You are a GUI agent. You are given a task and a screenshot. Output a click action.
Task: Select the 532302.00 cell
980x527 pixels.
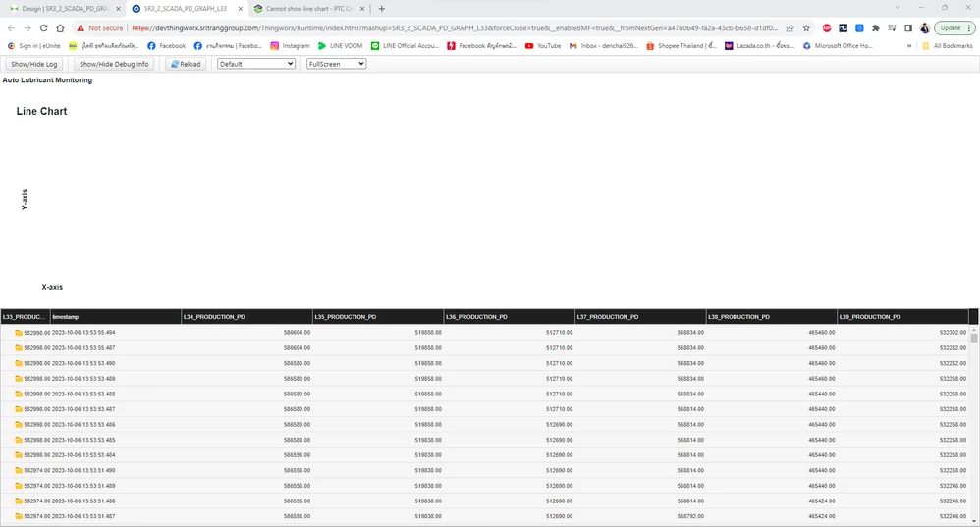tap(903, 332)
